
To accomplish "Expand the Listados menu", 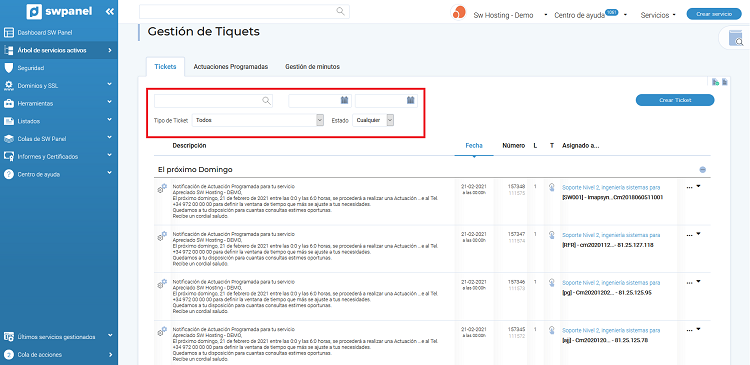I will (x=29, y=121).
